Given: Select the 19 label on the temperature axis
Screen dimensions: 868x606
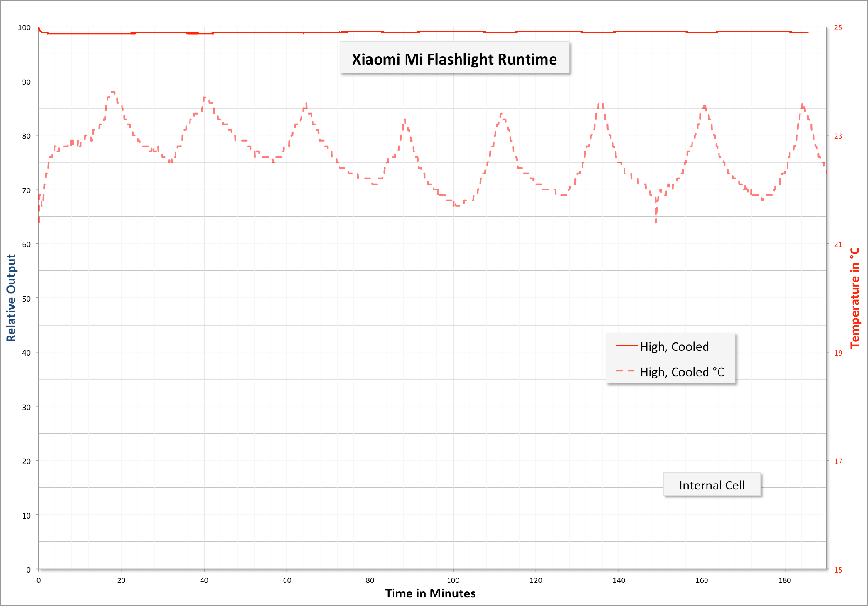Looking at the screenshot, I should [x=838, y=353].
